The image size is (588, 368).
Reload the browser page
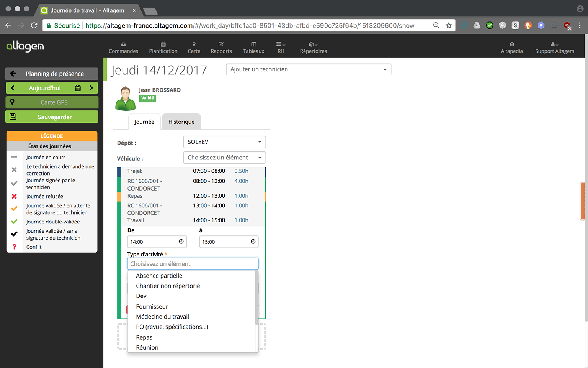(x=34, y=25)
